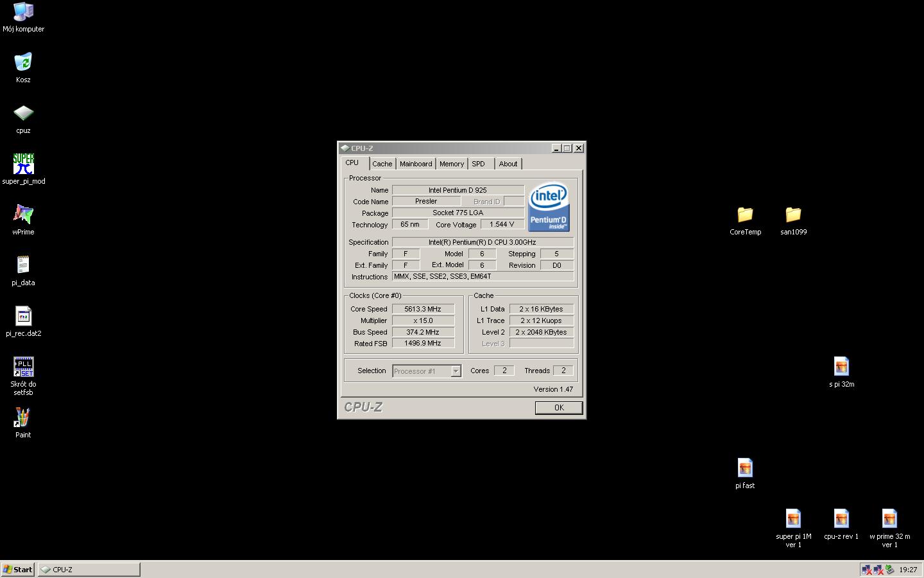This screenshot has width=924, height=578.
Task: Close the CPU-Z window
Action: (579, 148)
